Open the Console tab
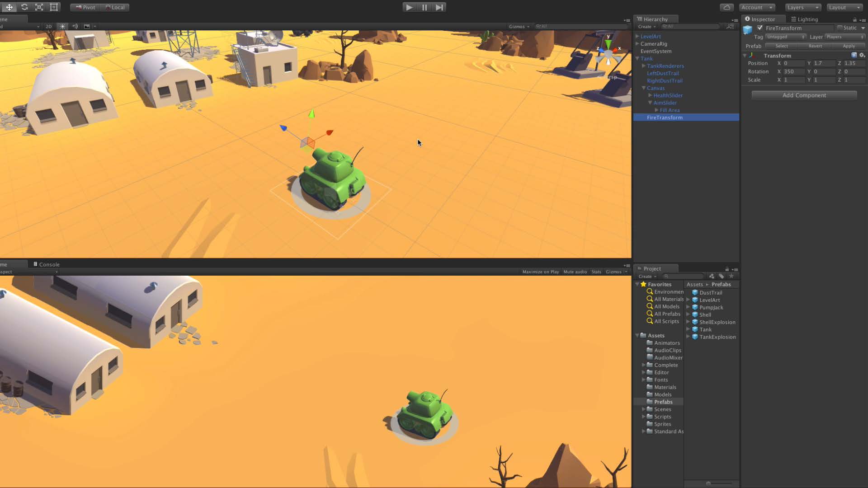The image size is (868, 488). pos(47,265)
